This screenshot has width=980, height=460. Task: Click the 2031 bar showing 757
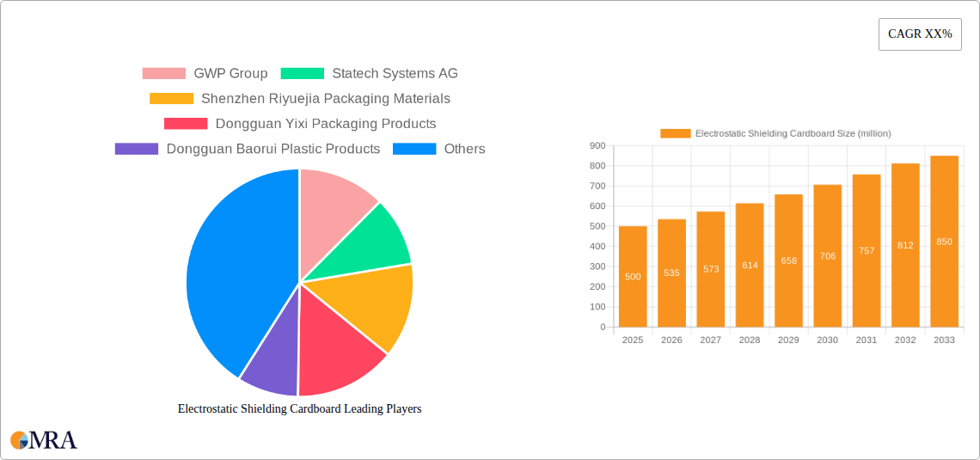(x=867, y=250)
